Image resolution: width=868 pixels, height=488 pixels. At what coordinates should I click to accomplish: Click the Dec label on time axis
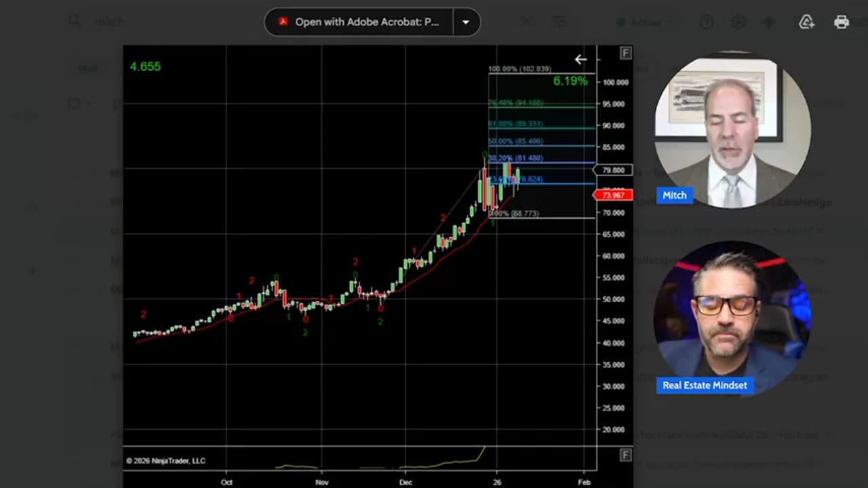406,483
